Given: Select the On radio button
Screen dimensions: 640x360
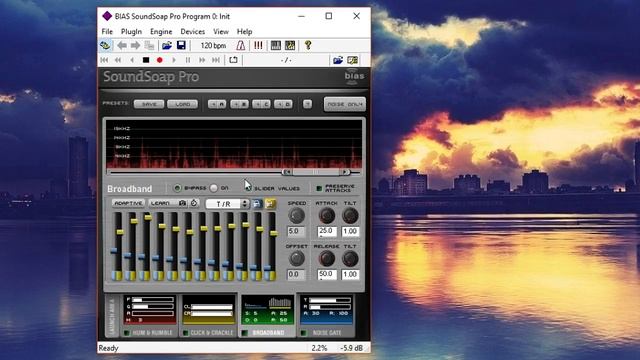Looking at the screenshot, I should click(x=213, y=188).
